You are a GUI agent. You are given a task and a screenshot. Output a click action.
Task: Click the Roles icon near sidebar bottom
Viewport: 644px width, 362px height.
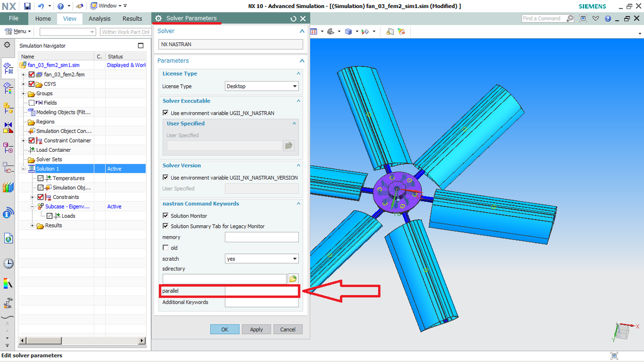[x=8, y=303]
